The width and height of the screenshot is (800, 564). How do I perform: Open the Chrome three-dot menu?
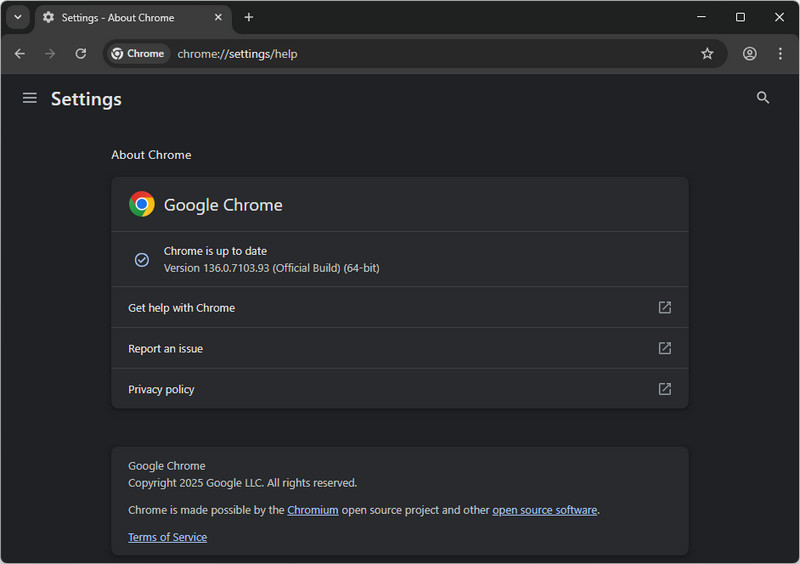click(x=780, y=54)
